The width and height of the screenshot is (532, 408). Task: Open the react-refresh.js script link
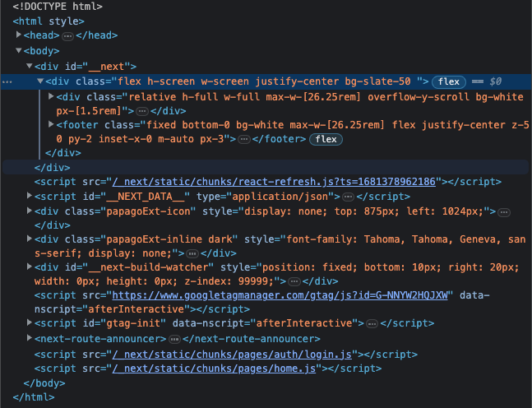coord(274,182)
